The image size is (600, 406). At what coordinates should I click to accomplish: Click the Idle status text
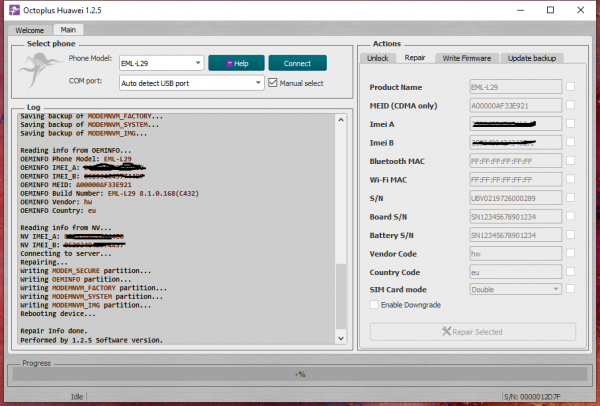tap(77, 396)
